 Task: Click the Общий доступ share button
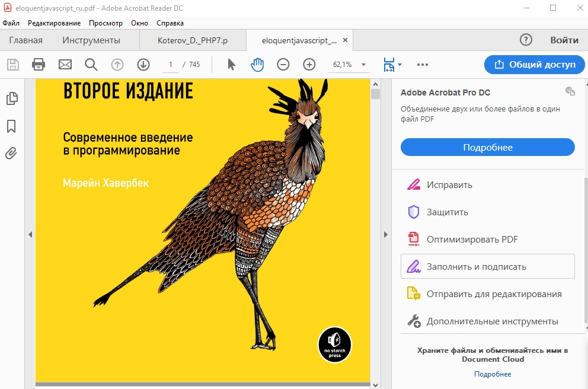pos(535,65)
